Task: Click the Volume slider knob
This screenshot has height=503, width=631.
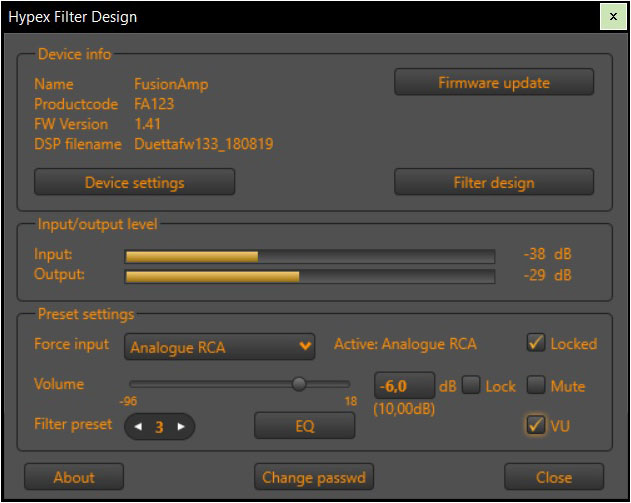Action: (x=299, y=383)
